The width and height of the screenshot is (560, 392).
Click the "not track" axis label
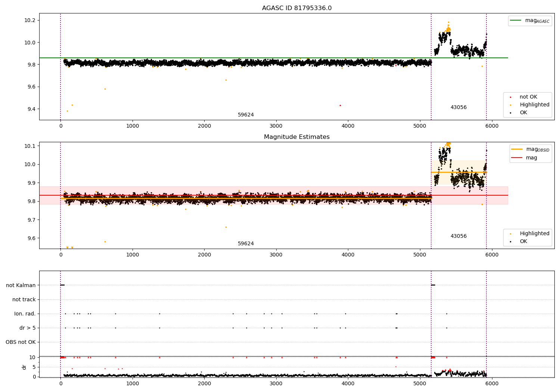24,299
